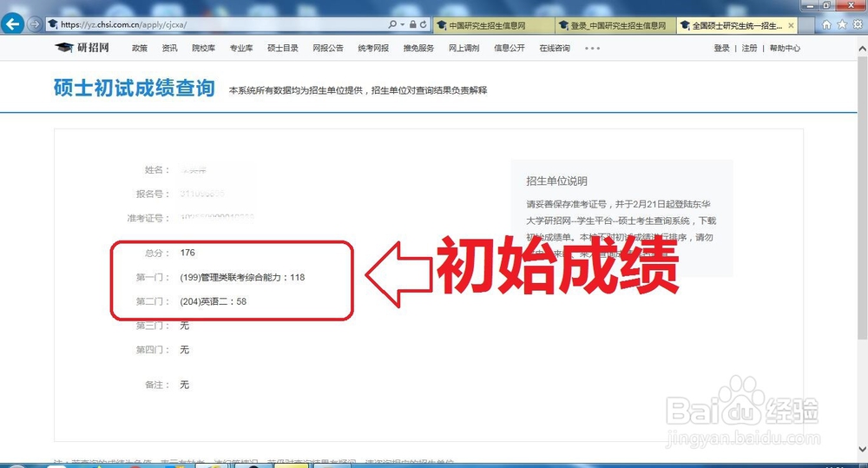The height and width of the screenshot is (468, 868).
Task: Click the scrollbar up arrow
Action: point(863,49)
